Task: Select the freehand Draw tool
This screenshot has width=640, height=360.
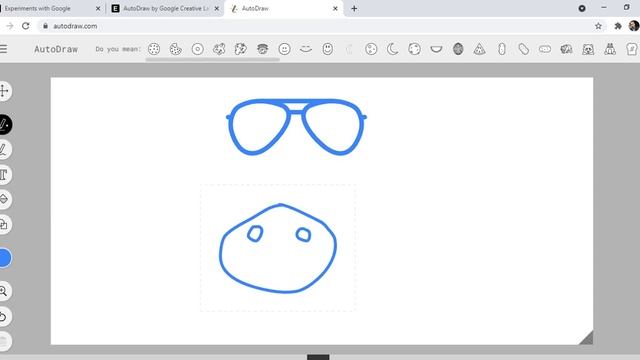Action: coord(4,149)
